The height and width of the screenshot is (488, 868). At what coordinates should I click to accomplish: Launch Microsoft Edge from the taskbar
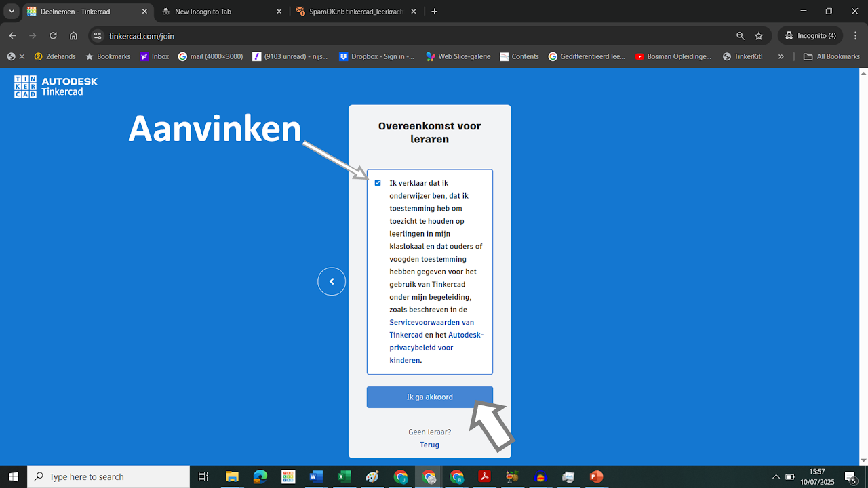coord(260,476)
